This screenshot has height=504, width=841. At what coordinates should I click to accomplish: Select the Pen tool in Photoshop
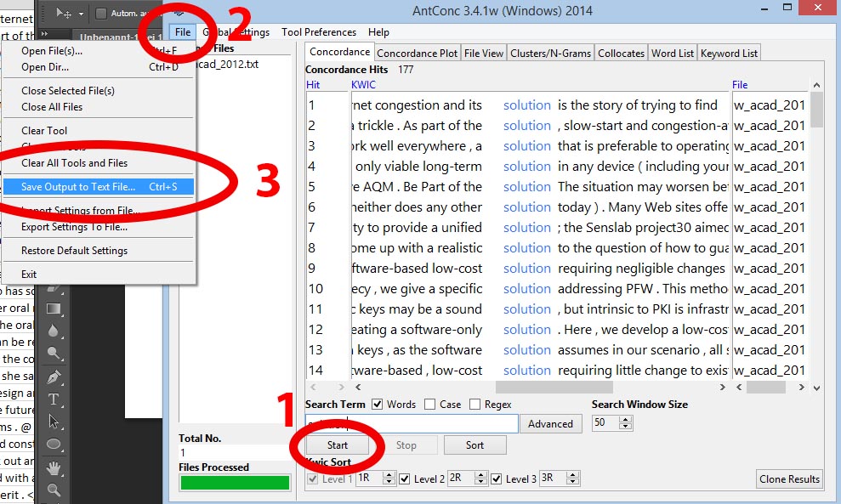pyautogui.click(x=53, y=377)
